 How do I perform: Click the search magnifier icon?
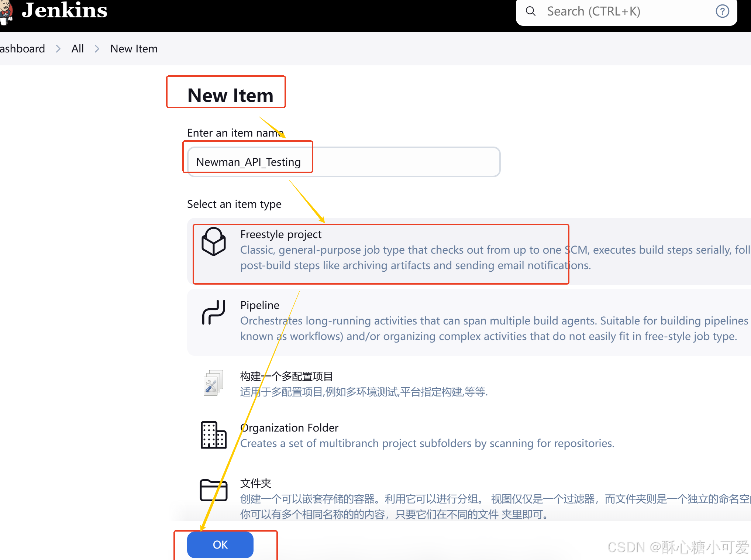(x=530, y=11)
